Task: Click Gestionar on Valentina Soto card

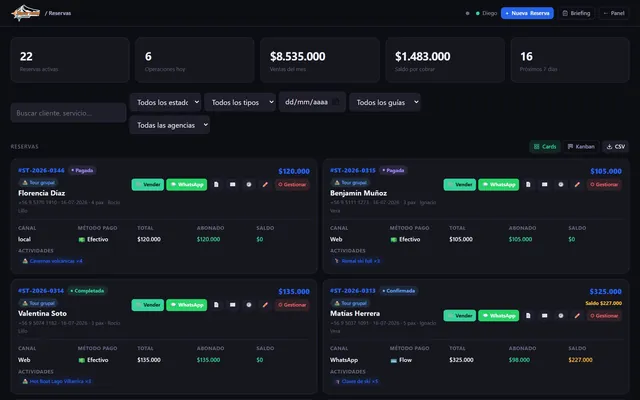Action: click(x=292, y=305)
